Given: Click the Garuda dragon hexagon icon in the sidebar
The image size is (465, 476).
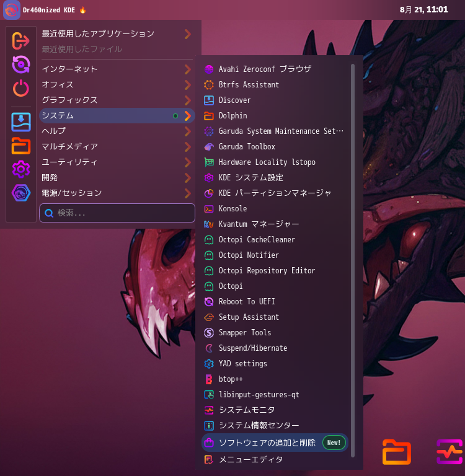Looking at the screenshot, I should tap(20, 193).
